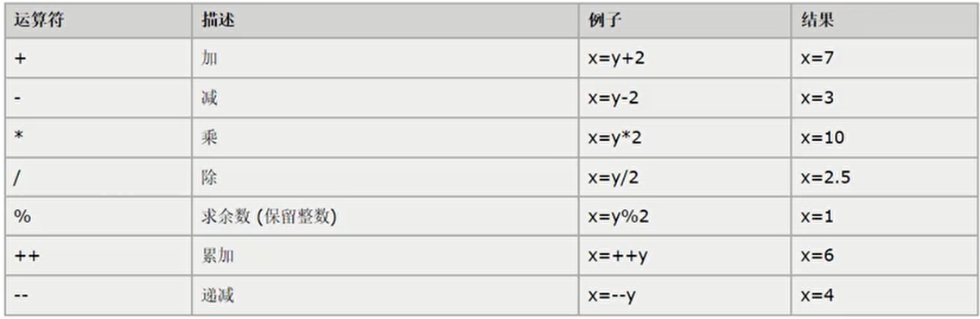Select the * operator cell

click(99, 137)
